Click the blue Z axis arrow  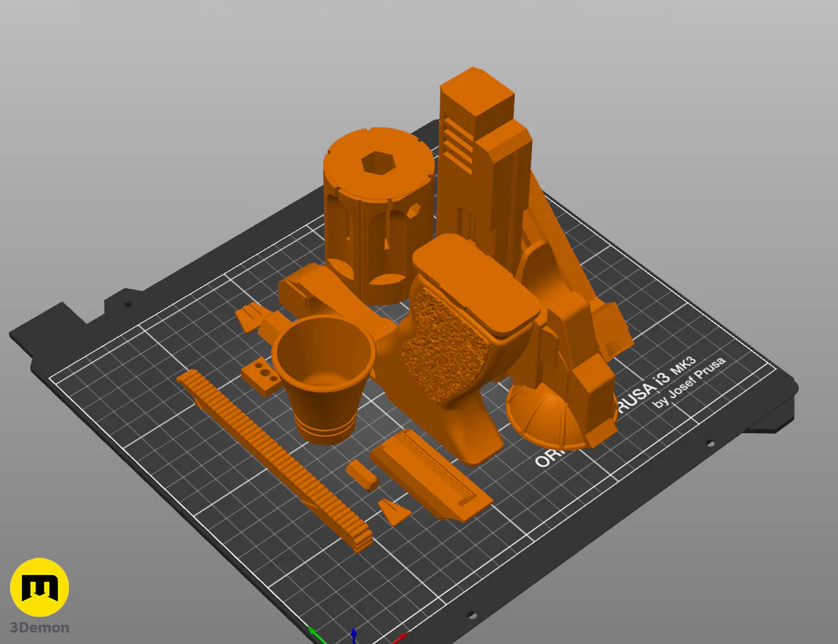click(354, 636)
